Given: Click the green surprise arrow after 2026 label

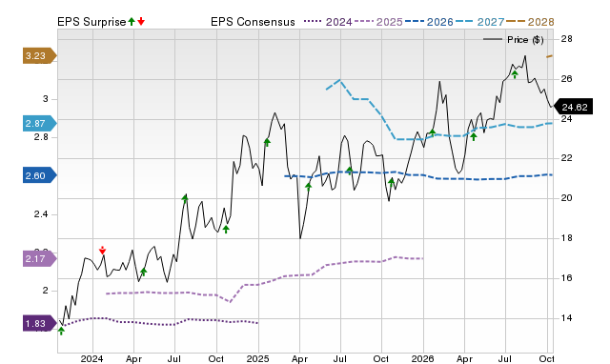Looking at the screenshot, I should click(432, 132).
